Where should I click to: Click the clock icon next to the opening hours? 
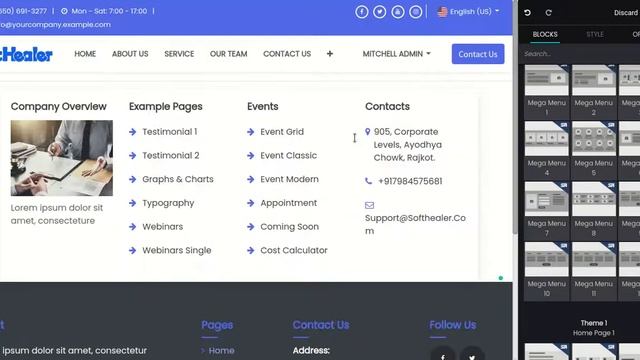(64, 11)
